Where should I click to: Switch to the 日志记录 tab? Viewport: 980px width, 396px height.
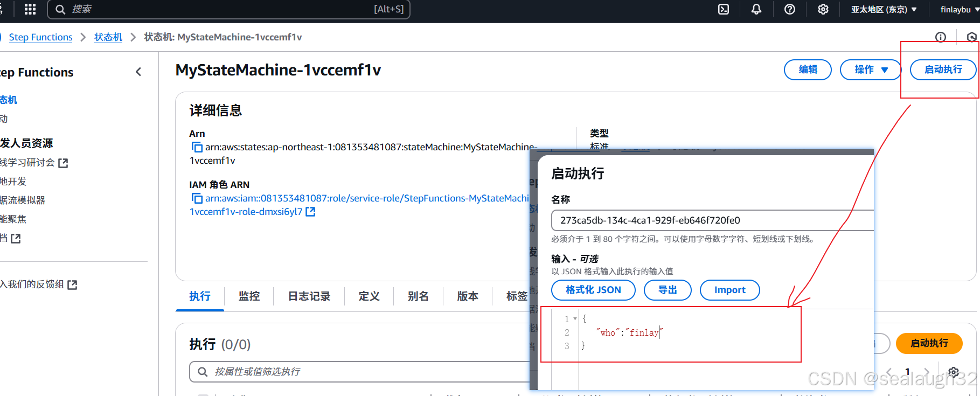[309, 296]
